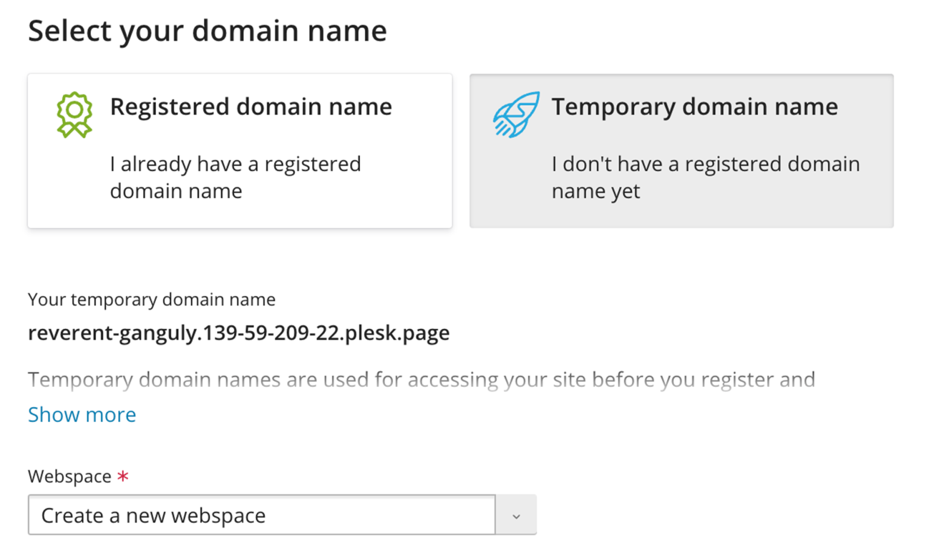Screen dimensions: 929x560
Task: Click the Webspace field label
Action: (68, 476)
